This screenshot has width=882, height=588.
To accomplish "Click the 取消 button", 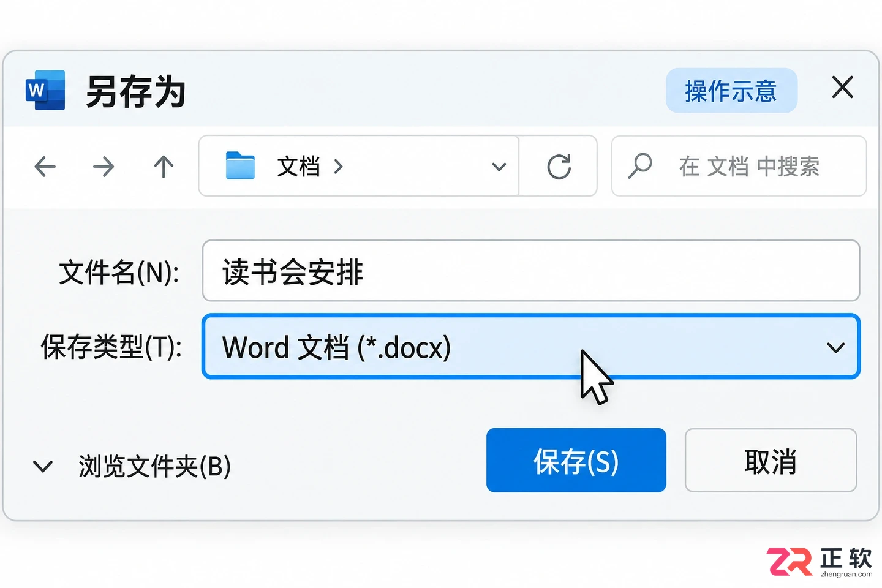I will [x=771, y=460].
